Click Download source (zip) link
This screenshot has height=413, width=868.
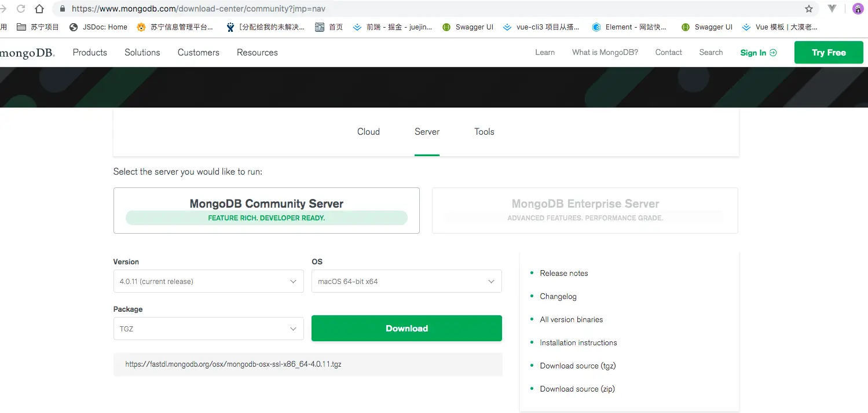(x=577, y=389)
